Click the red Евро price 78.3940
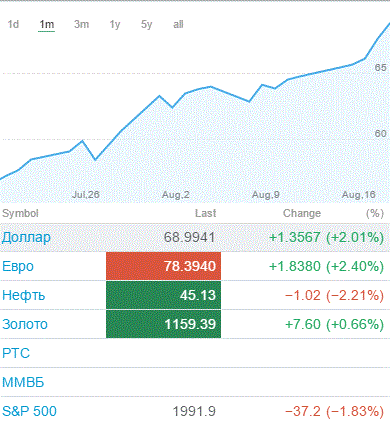This screenshot has height=425, width=390. pyautogui.click(x=163, y=266)
